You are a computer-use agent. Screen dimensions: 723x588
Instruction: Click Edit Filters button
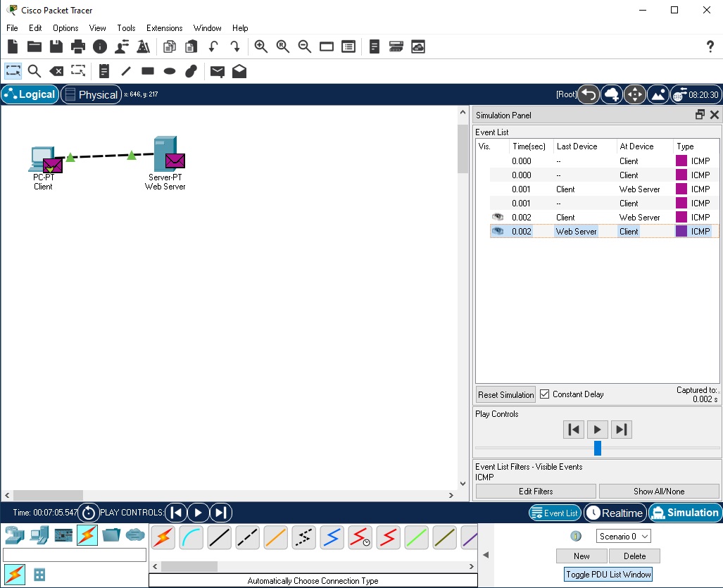(x=536, y=491)
